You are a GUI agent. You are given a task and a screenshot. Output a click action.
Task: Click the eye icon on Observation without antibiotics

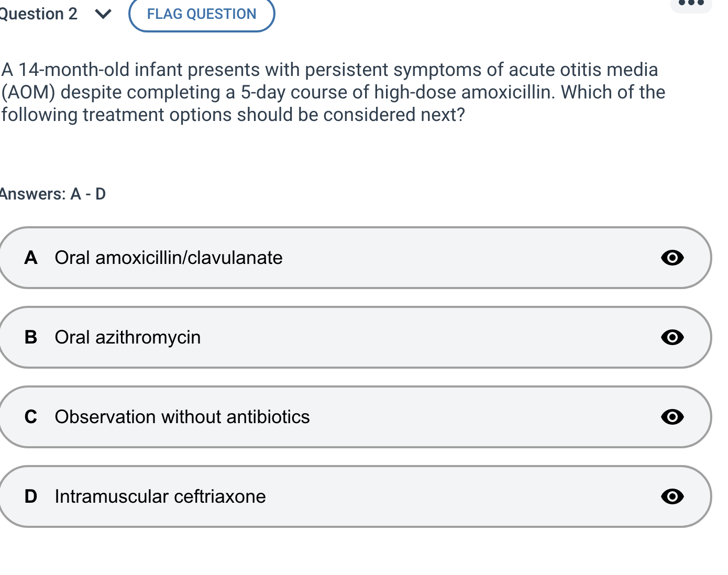pos(672,417)
